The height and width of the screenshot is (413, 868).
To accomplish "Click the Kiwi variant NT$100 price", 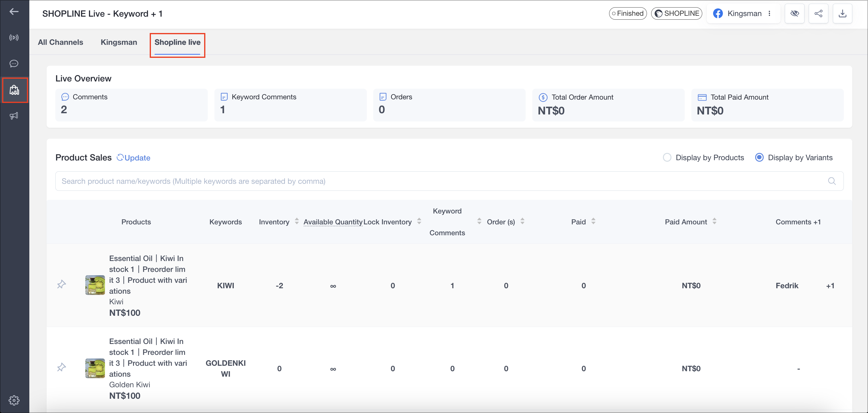I will pyautogui.click(x=125, y=313).
